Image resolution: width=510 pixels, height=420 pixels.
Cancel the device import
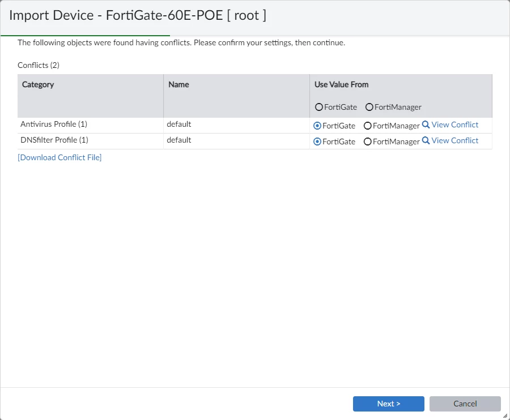[465, 404]
